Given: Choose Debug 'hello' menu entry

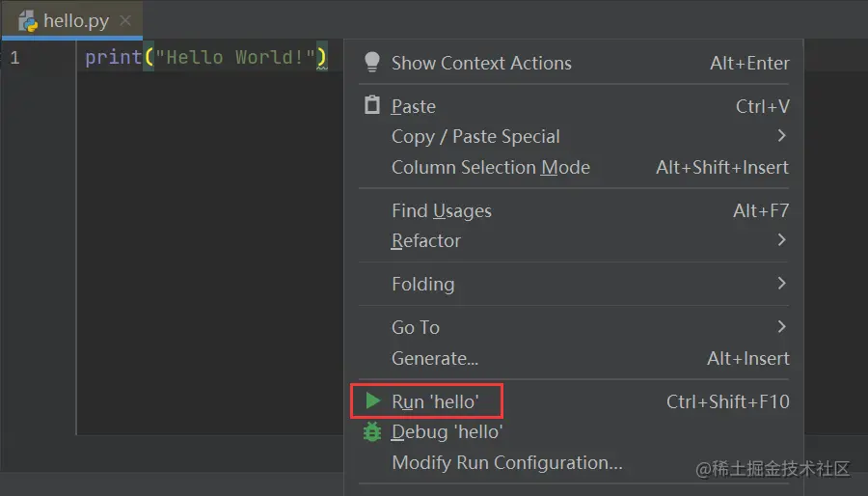Looking at the screenshot, I should coord(447,431).
